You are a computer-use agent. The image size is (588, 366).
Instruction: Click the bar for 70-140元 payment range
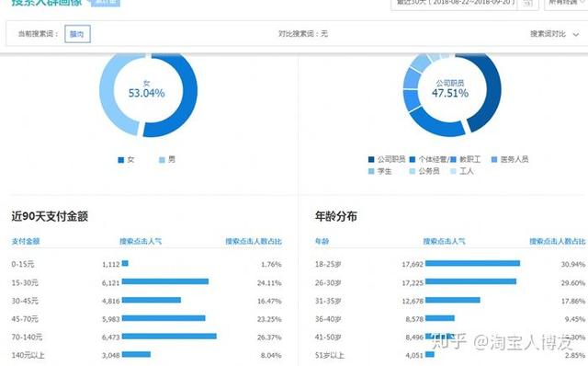tap(169, 337)
